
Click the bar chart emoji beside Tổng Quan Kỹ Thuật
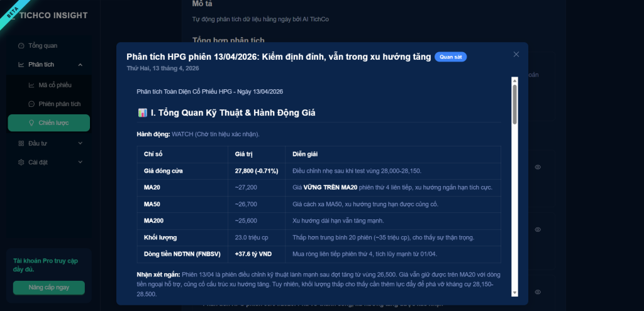[x=142, y=113]
